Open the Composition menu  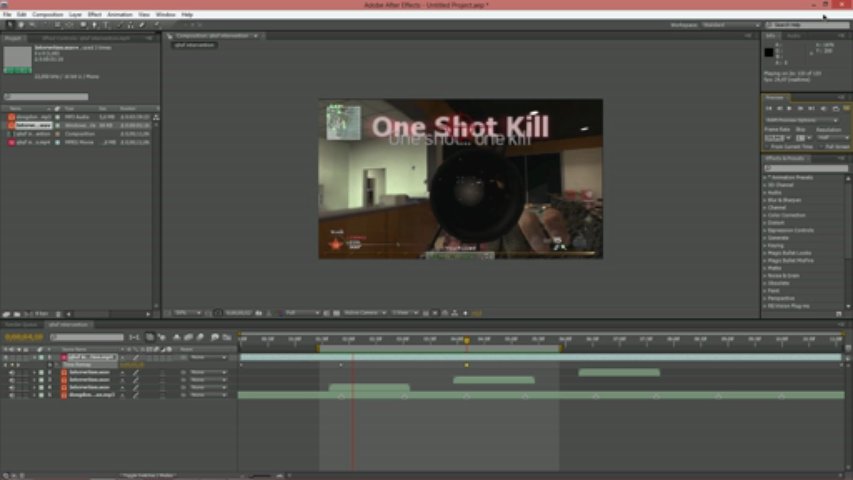tap(47, 15)
